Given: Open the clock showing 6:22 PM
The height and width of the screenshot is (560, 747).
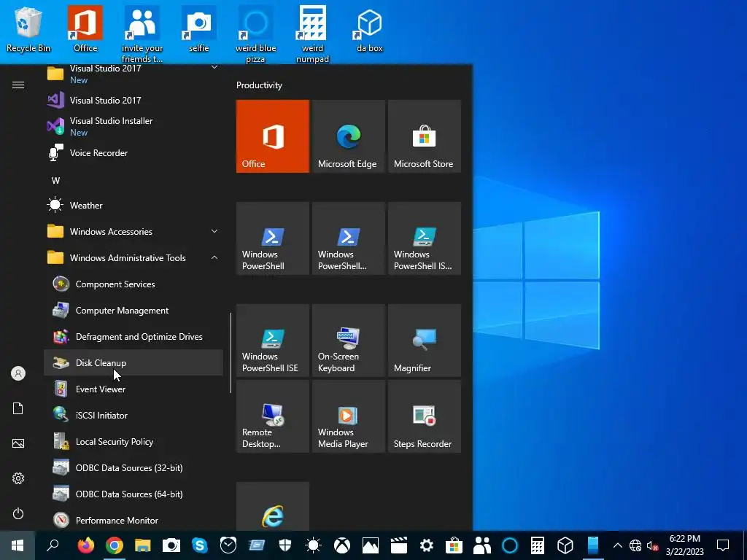Looking at the screenshot, I should pyautogui.click(x=684, y=545).
